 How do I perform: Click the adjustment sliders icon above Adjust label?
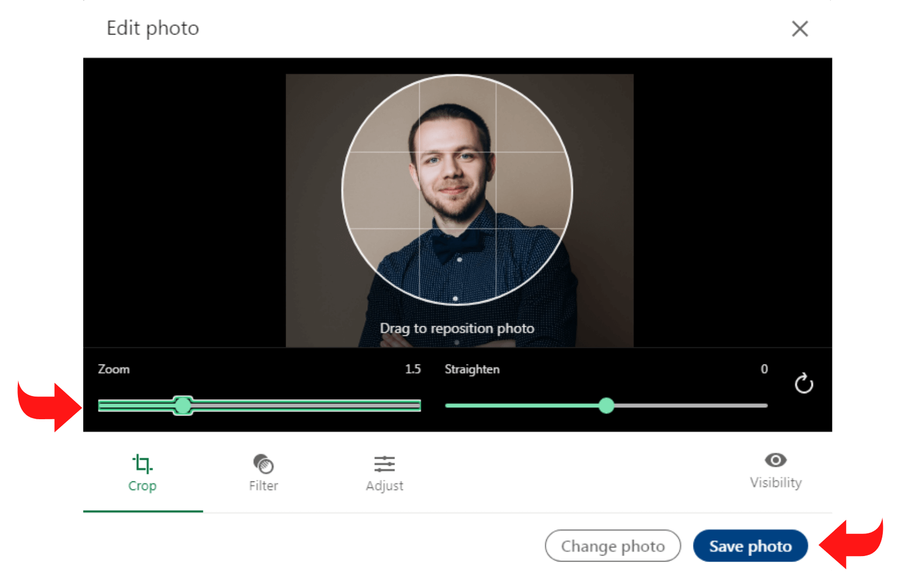(x=385, y=464)
